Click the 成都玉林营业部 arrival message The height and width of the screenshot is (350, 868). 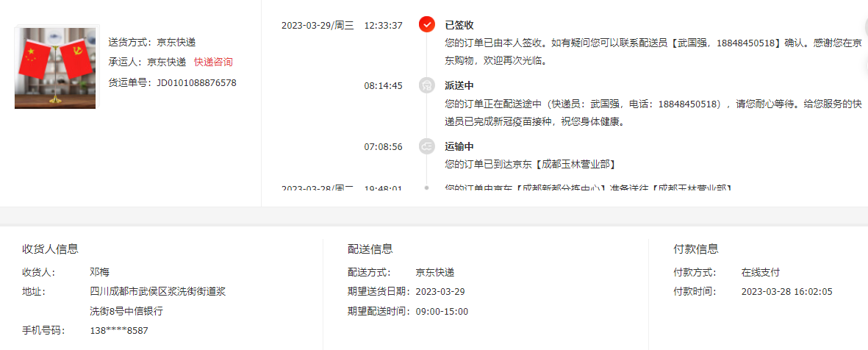click(x=531, y=165)
